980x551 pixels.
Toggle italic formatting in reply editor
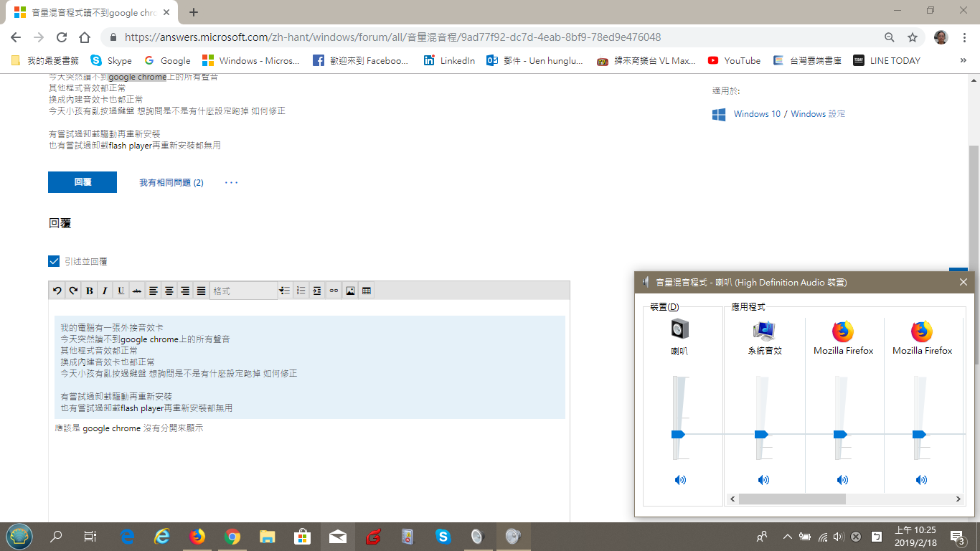[105, 291]
